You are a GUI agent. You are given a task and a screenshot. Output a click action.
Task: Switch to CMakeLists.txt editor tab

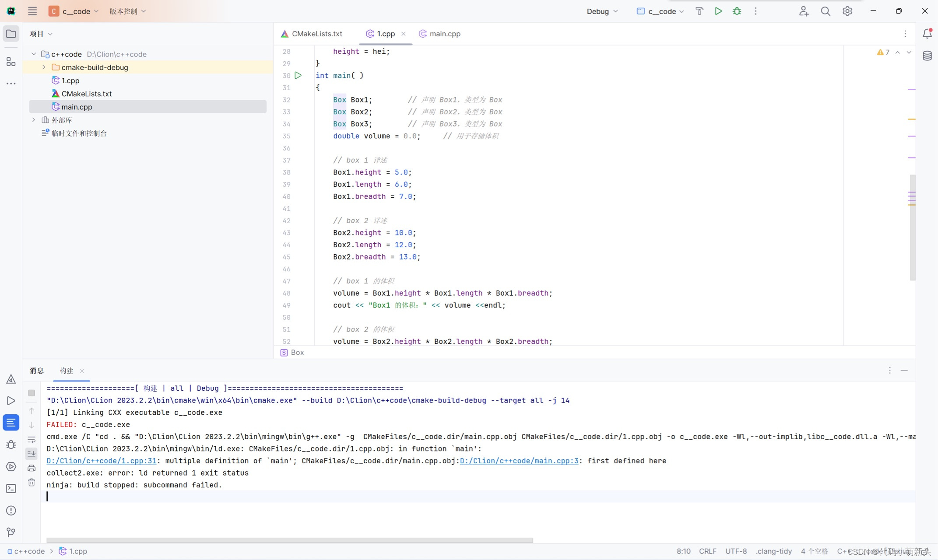point(312,34)
